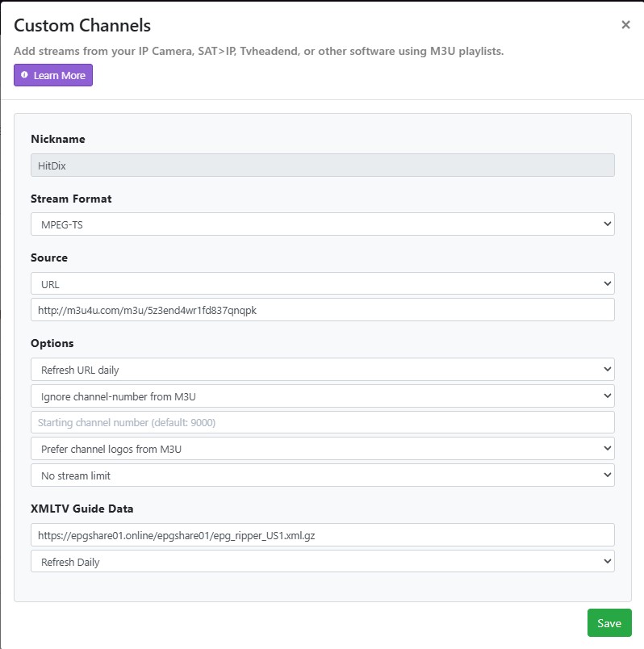Close the Custom Channels dialog
The width and height of the screenshot is (644, 649).
(x=625, y=25)
